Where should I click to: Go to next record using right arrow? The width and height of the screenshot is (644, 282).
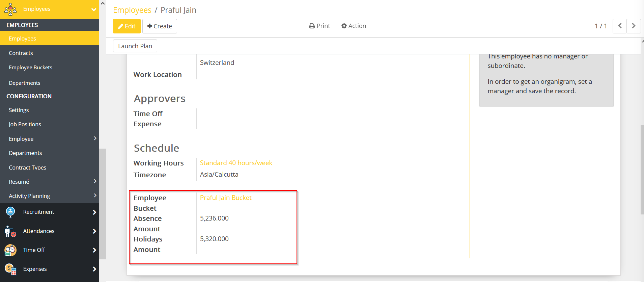[x=633, y=26]
